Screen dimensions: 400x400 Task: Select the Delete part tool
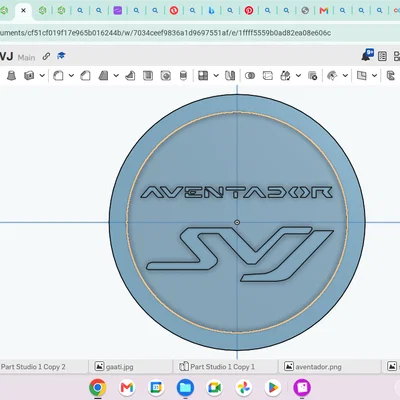312,76
